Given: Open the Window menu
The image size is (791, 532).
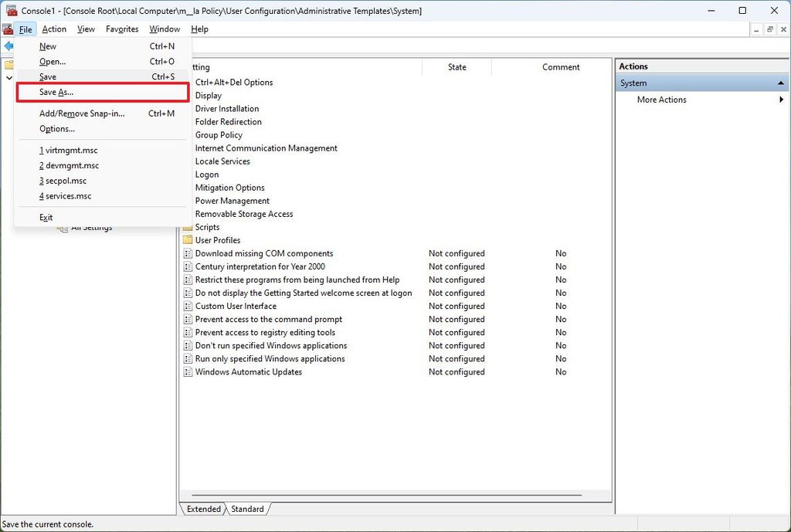Looking at the screenshot, I should 164,29.
